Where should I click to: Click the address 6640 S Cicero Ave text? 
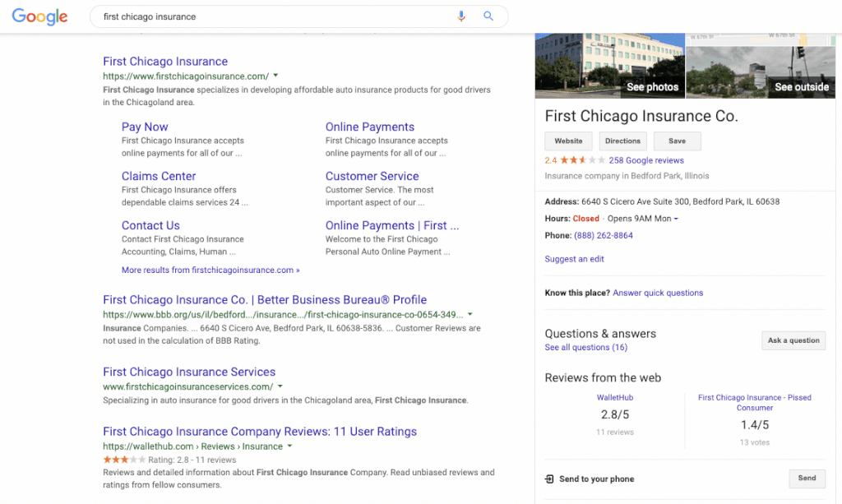(x=680, y=201)
